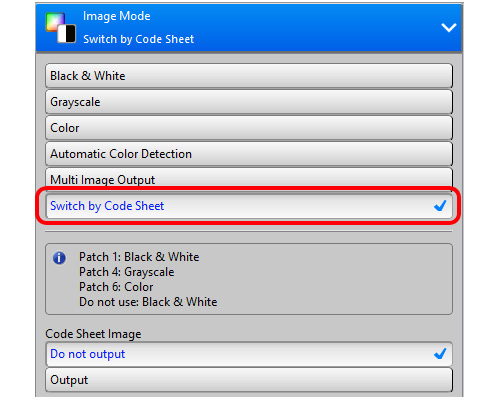Choose Switch by Code Sheet list option
This screenshot has height=400, width=500.
(x=249, y=206)
